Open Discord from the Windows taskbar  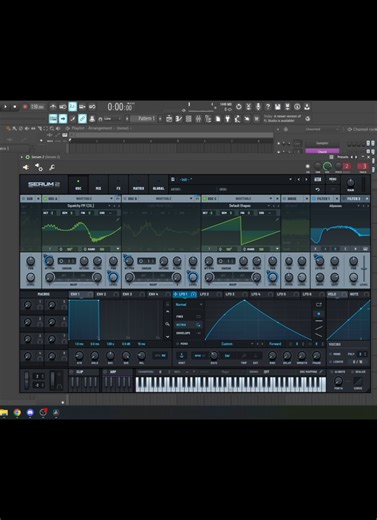[x=30, y=413]
